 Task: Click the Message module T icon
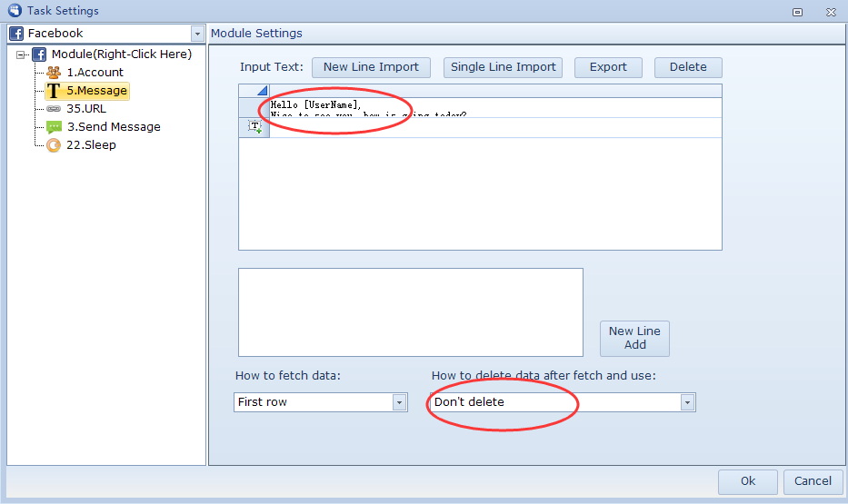54,91
